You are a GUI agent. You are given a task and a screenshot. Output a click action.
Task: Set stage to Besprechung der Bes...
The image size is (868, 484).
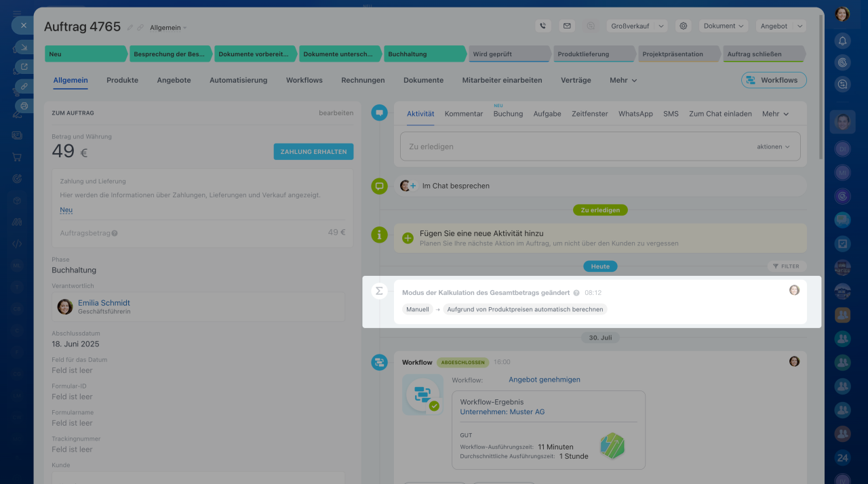tap(170, 54)
